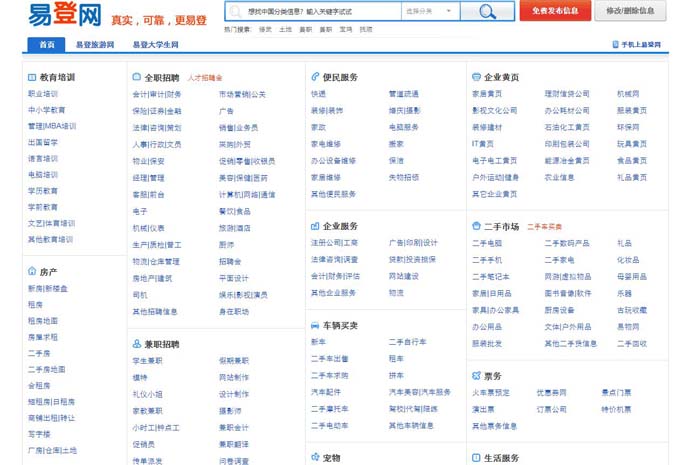Open the 快递 service link
Viewport: 690px width, 465px height.
coord(318,94)
